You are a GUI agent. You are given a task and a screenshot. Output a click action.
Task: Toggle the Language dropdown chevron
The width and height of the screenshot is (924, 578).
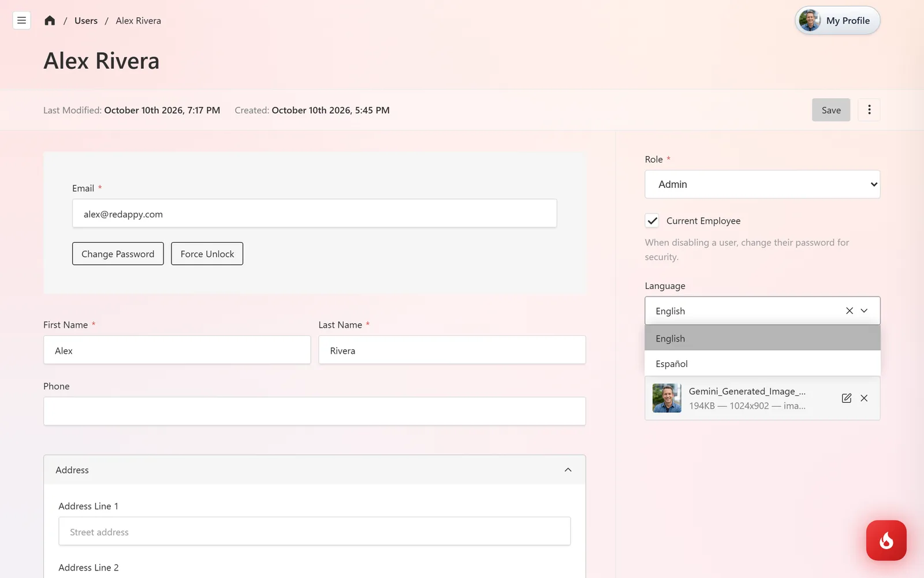pyautogui.click(x=864, y=311)
